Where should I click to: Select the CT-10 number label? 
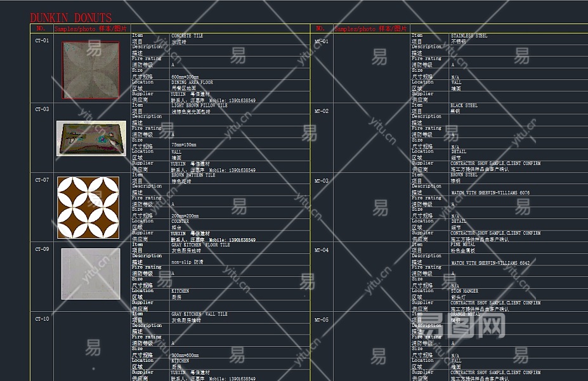click(x=42, y=319)
